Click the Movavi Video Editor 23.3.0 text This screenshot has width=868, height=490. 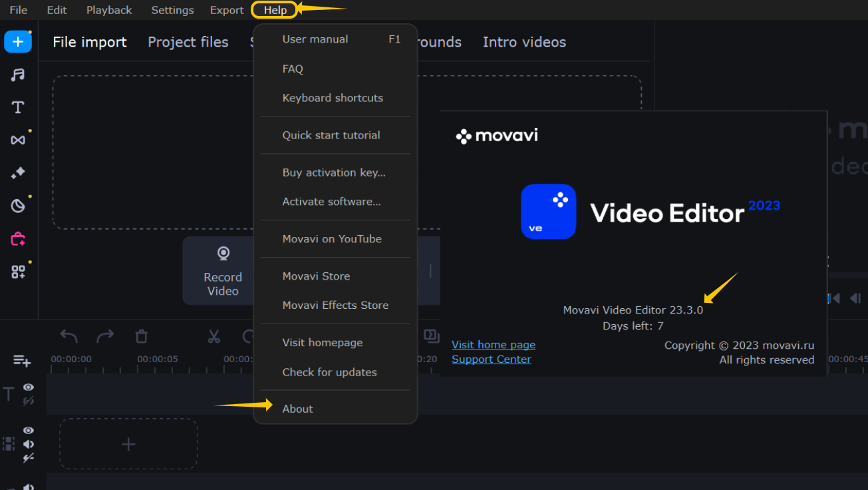click(x=633, y=310)
